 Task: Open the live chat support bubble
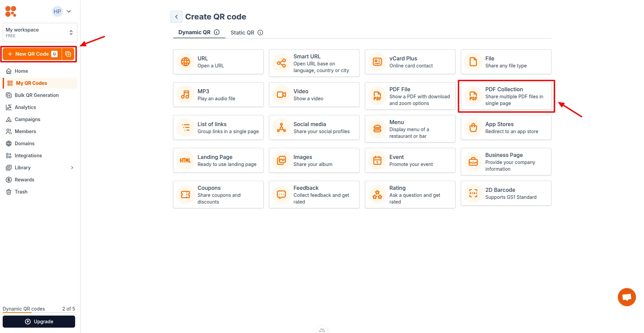pos(627,297)
